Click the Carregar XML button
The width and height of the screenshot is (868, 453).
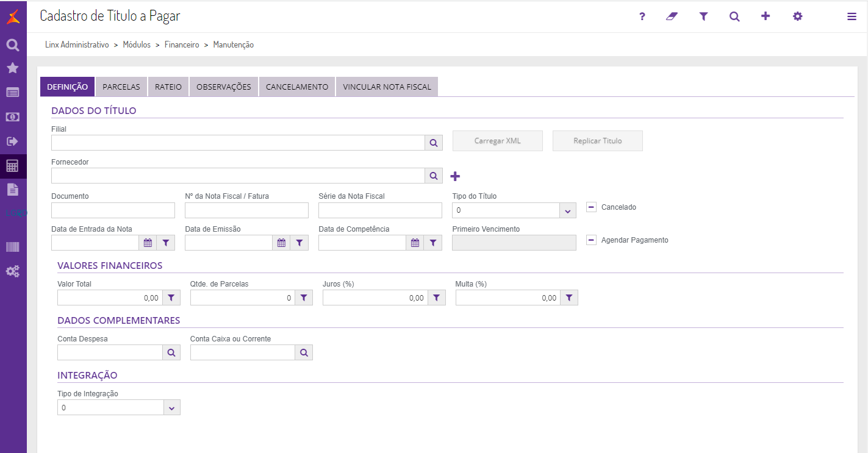coord(497,141)
